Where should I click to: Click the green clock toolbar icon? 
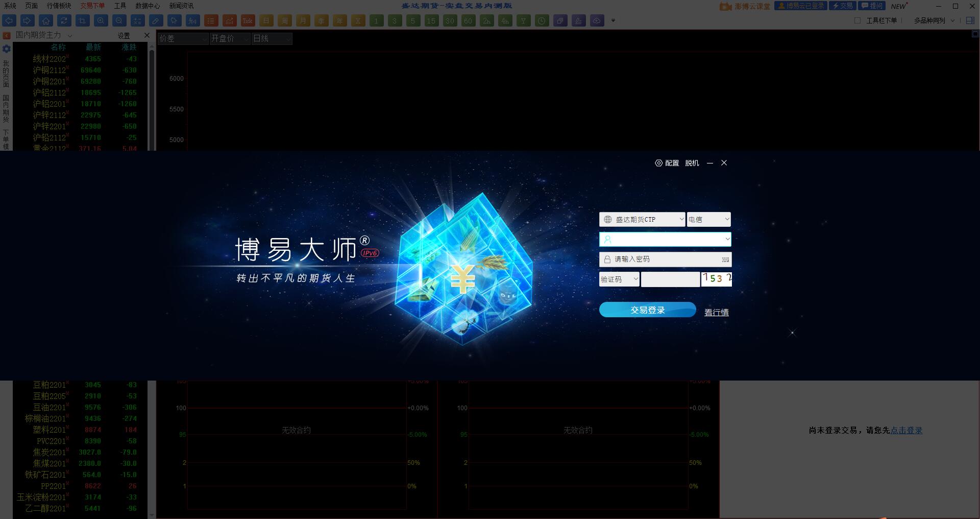[x=542, y=20]
